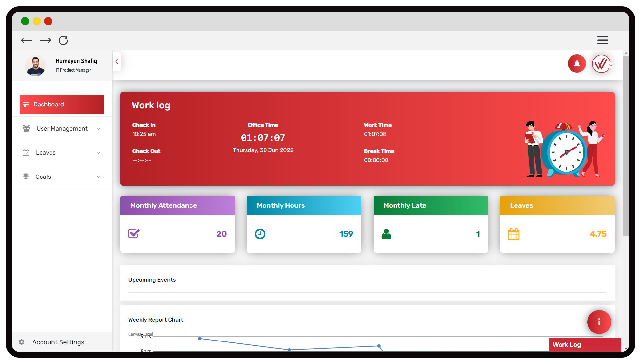Expand the Goals section

point(98,177)
